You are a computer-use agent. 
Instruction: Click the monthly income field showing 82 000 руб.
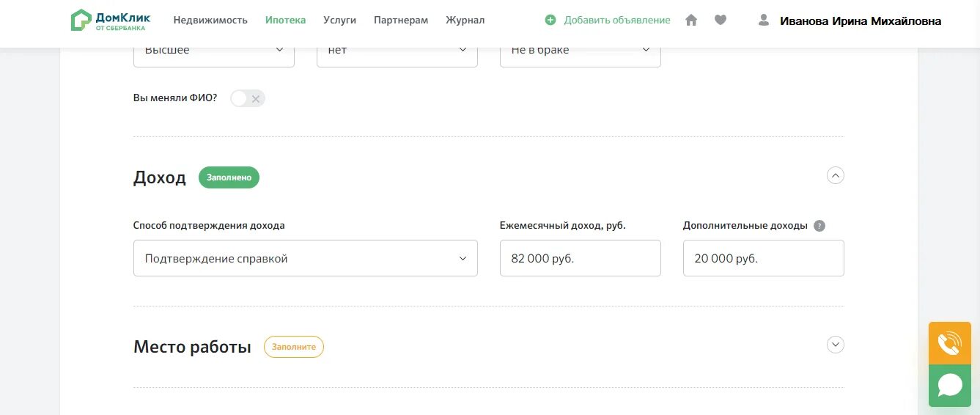pyautogui.click(x=580, y=258)
